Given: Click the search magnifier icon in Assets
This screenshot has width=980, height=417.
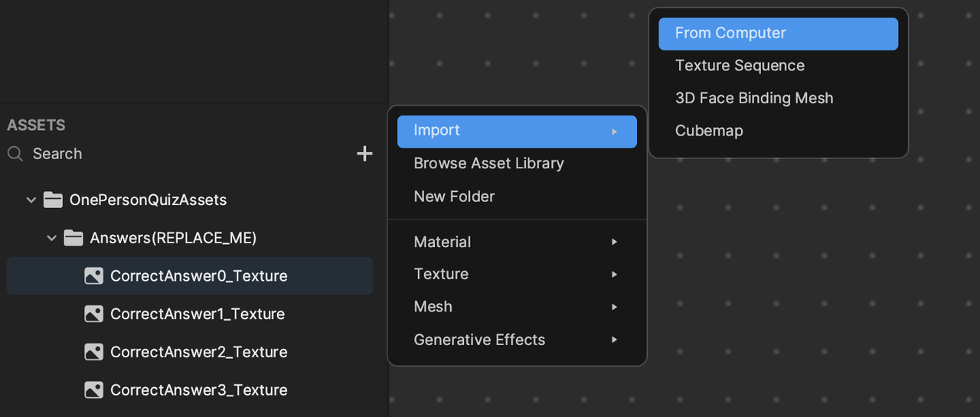Looking at the screenshot, I should click(x=15, y=154).
